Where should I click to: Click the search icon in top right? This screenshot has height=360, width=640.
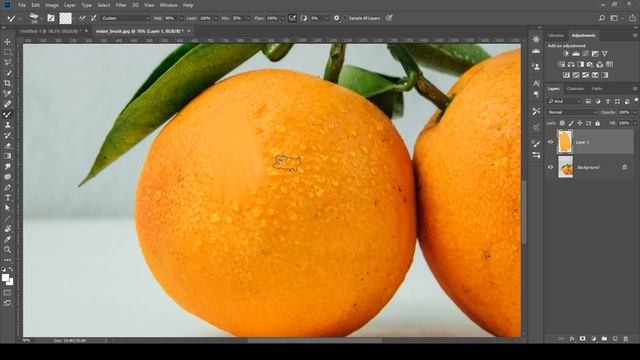(602, 18)
